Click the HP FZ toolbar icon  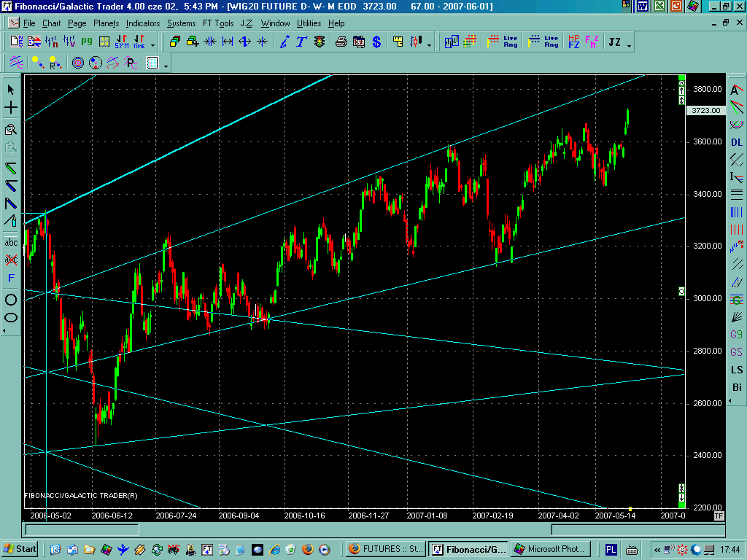573,42
